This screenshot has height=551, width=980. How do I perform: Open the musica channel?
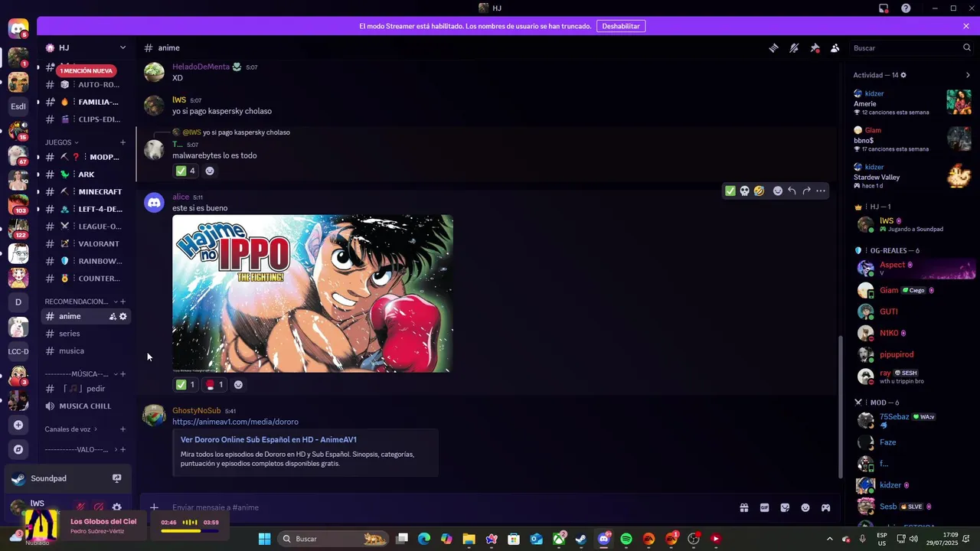click(x=85, y=350)
